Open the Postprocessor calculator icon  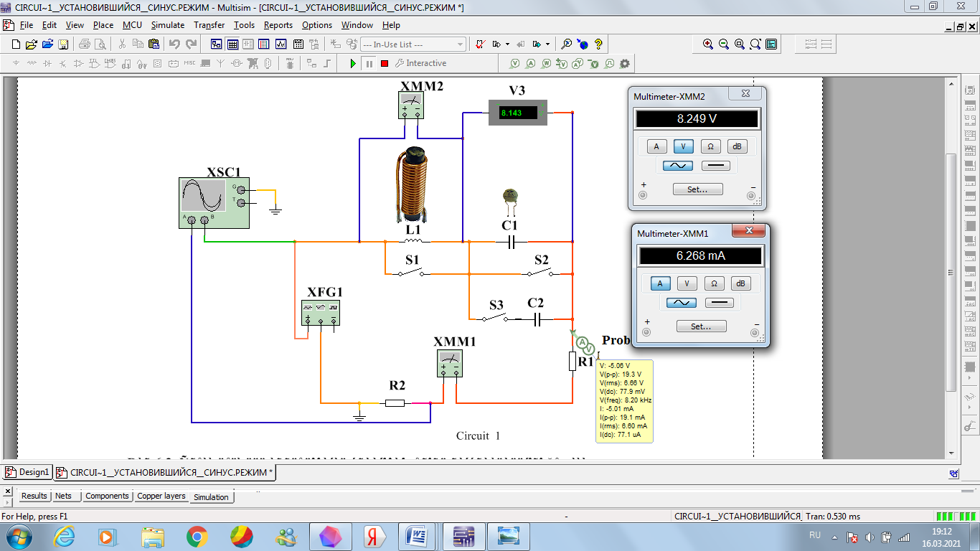click(x=298, y=44)
